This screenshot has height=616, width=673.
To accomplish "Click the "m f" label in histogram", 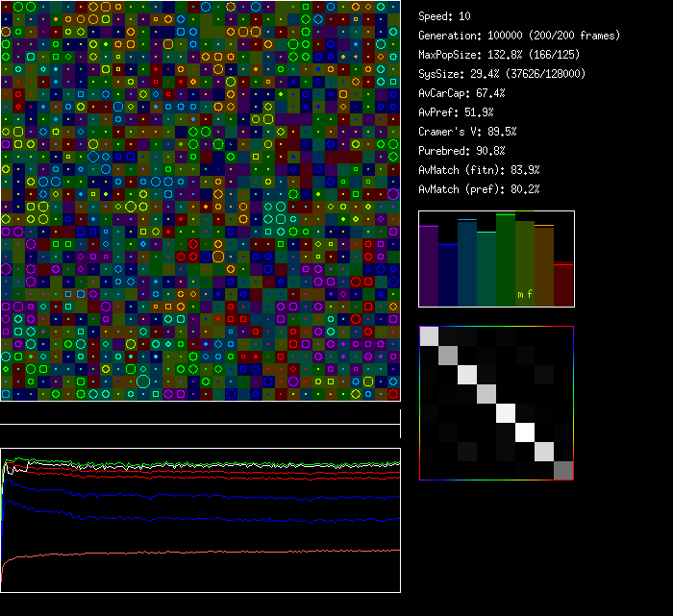I will click(x=525, y=294).
